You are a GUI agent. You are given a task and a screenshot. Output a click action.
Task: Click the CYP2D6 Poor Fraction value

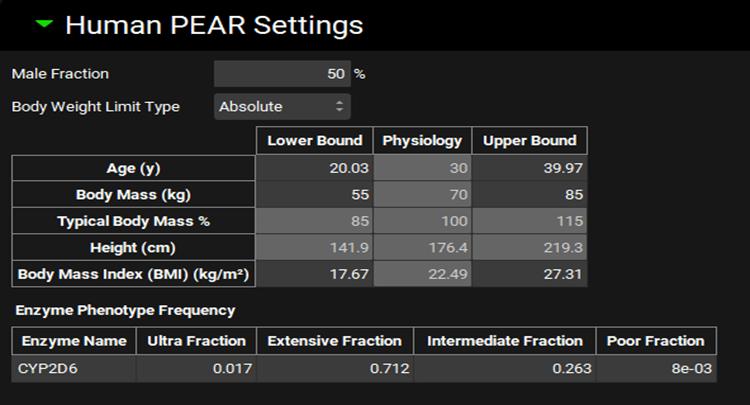click(655, 368)
